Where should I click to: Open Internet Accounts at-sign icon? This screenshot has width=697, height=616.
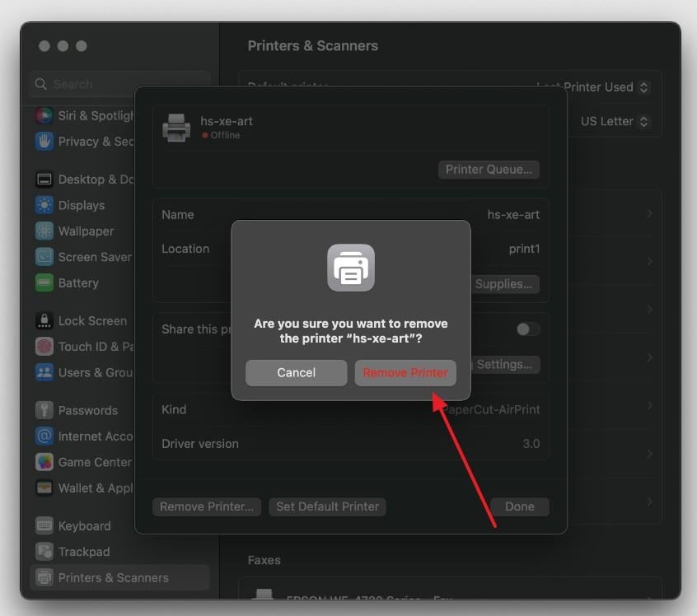pos(44,436)
